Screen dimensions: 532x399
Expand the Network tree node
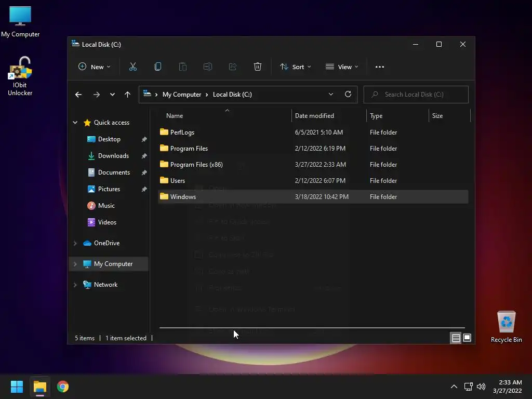75,285
